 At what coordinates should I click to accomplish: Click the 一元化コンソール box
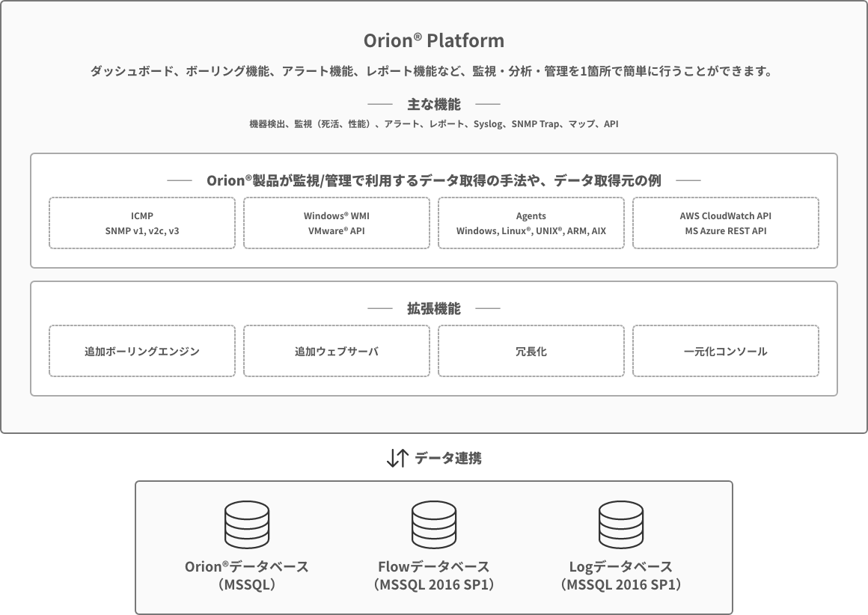click(x=726, y=351)
